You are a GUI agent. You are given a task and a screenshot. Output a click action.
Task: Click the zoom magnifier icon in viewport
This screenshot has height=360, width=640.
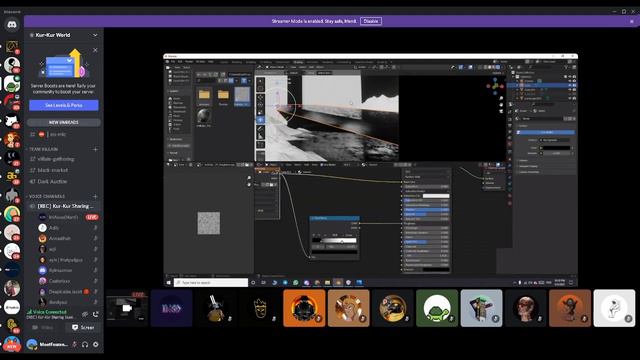tap(501, 98)
